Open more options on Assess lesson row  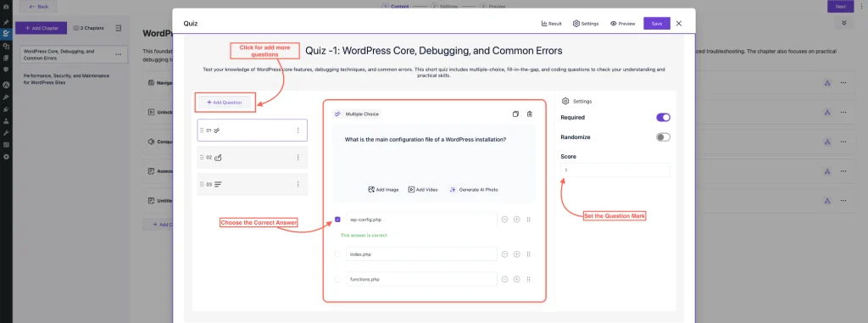click(x=843, y=171)
